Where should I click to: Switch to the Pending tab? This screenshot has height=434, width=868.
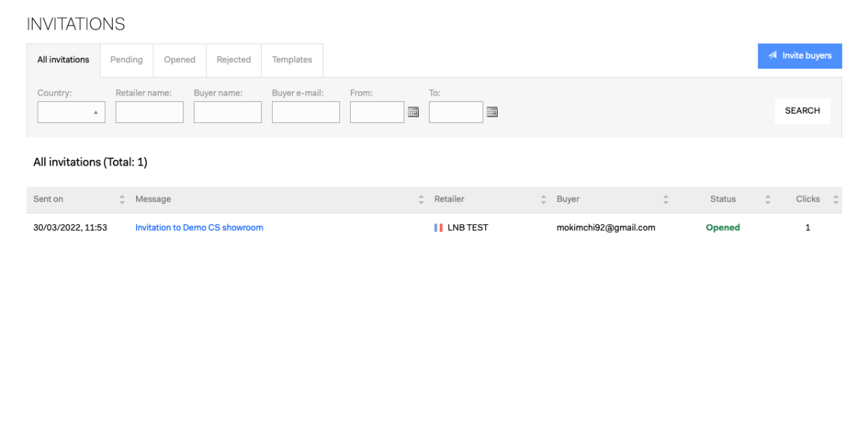[127, 60]
